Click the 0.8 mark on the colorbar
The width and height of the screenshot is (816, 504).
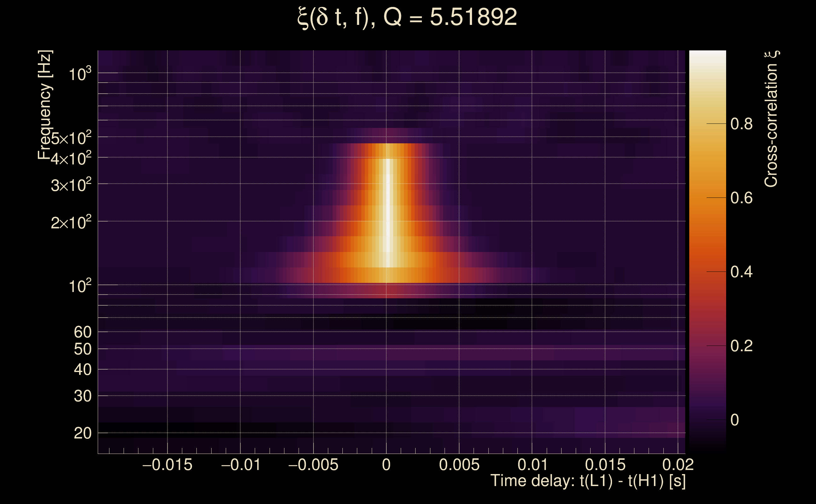741,124
